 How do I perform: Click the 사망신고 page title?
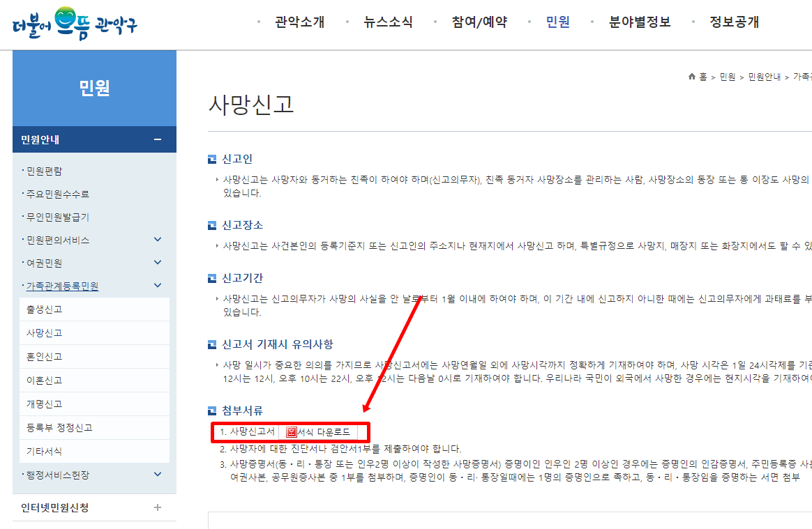250,104
